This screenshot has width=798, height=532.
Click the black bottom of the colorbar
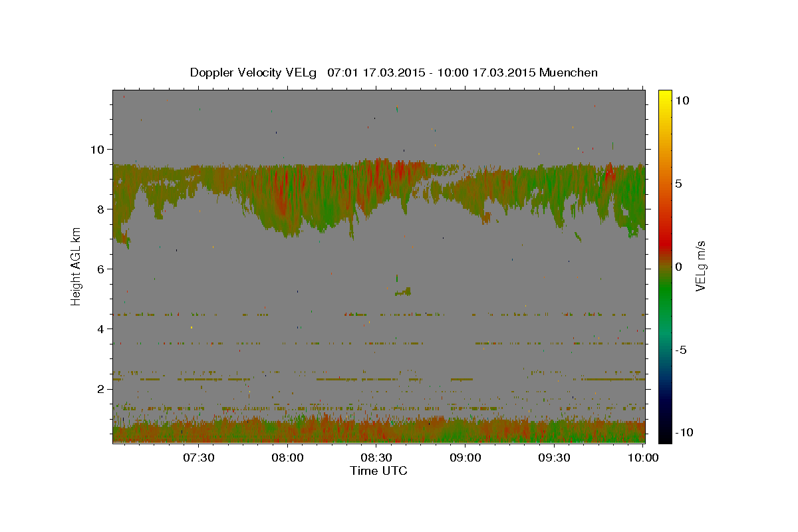point(665,437)
